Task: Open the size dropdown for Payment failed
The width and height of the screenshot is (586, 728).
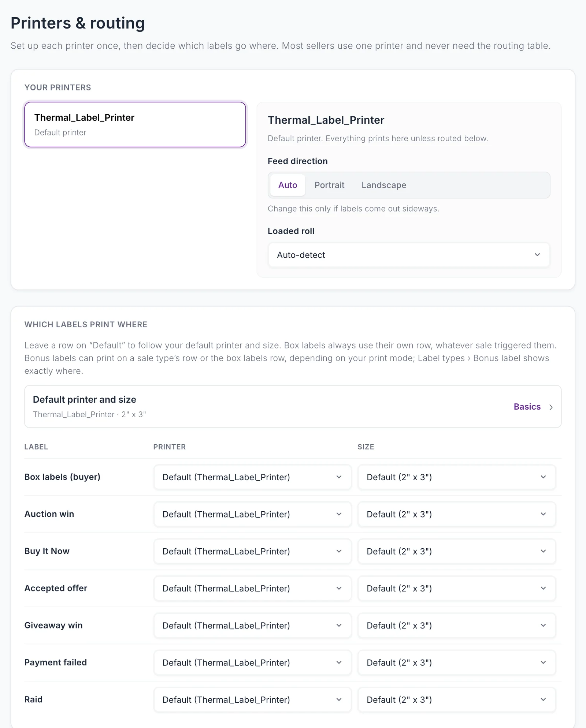Action: [x=457, y=662]
